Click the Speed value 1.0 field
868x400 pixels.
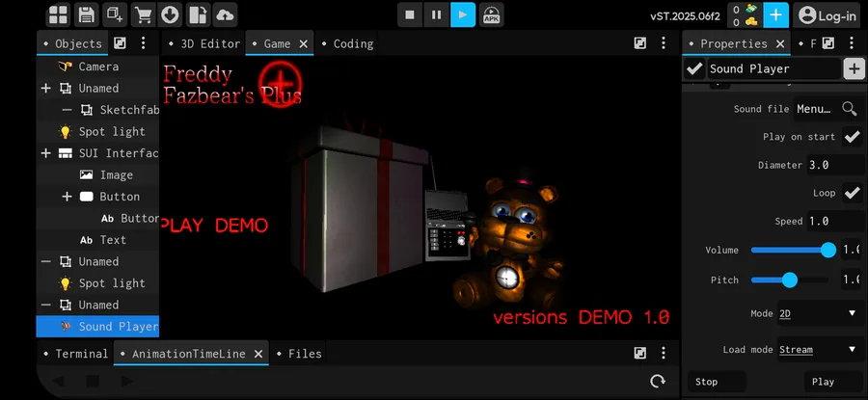pos(835,221)
